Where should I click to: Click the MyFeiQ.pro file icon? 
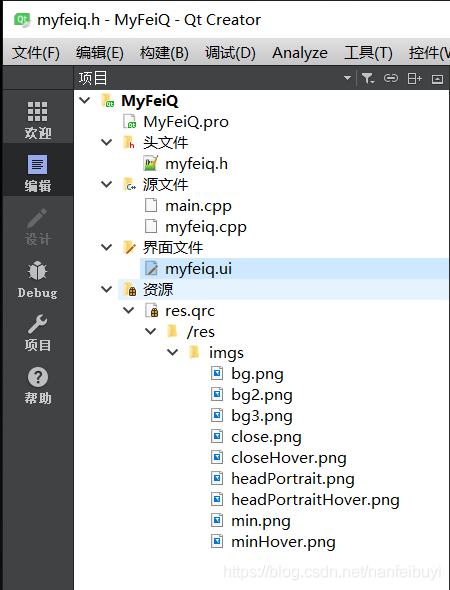129,122
